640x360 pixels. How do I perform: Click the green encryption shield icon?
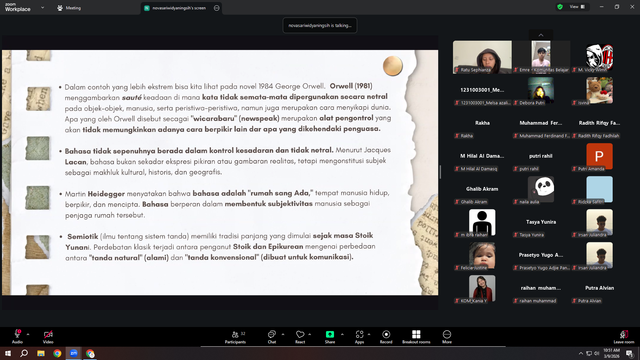click(x=560, y=7)
